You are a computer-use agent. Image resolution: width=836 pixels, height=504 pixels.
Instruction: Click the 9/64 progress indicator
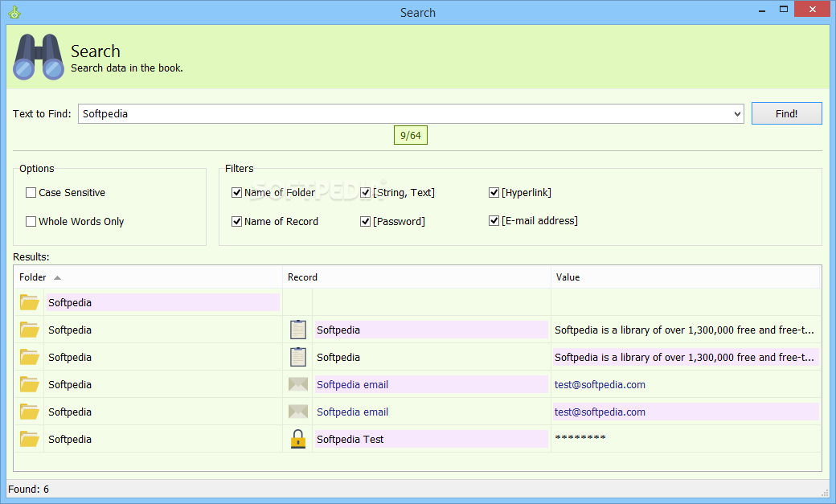tap(411, 136)
